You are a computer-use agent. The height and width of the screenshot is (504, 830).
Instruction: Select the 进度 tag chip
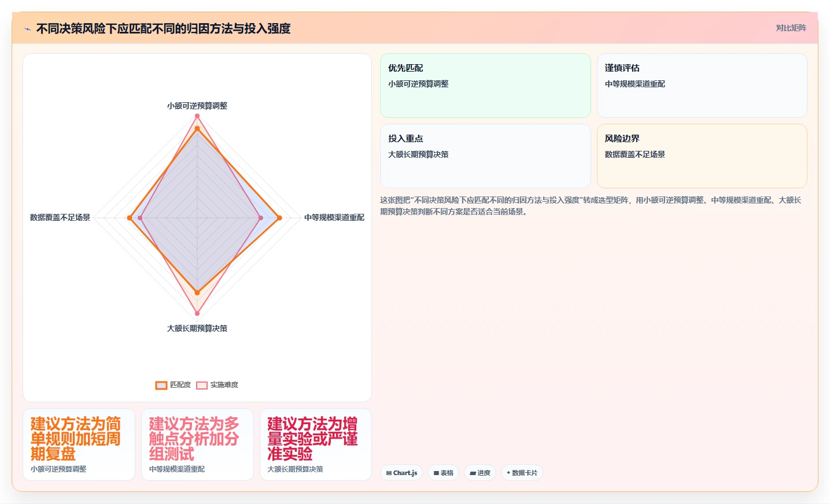(x=480, y=473)
